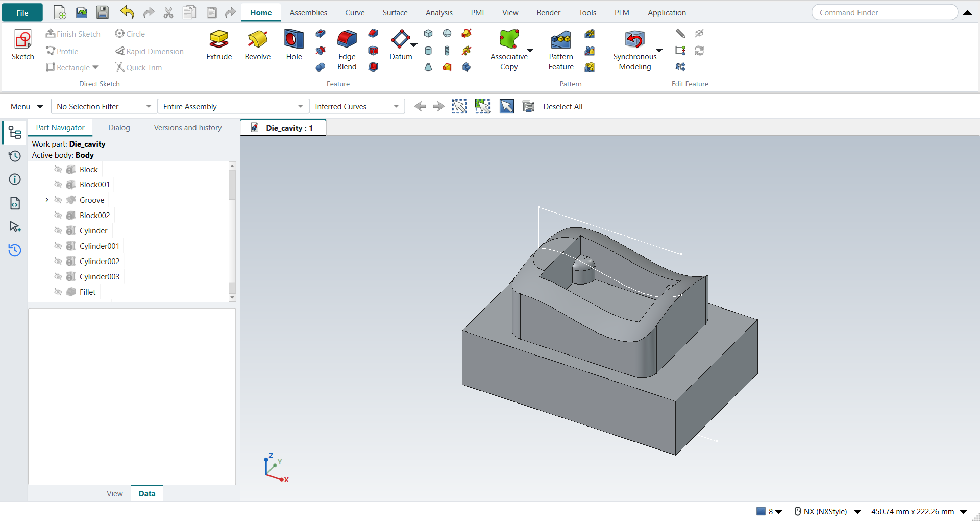Expand the Groove tree node
980x521 pixels.
point(47,200)
